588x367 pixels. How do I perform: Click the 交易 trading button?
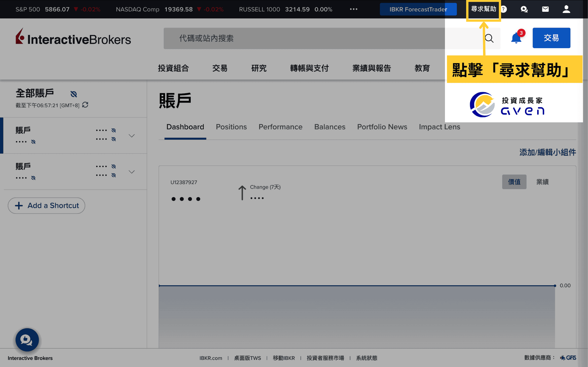coord(551,38)
